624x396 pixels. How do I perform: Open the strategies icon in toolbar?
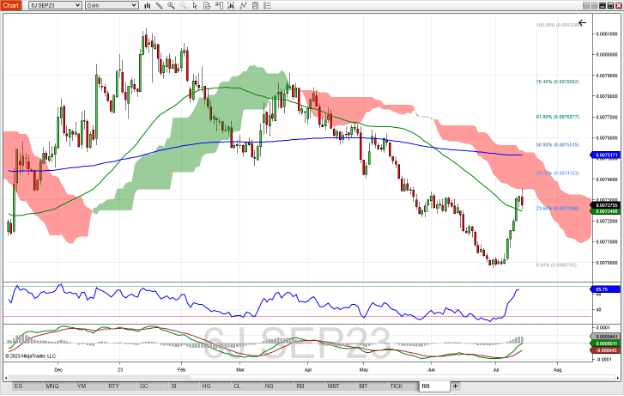[255, 6]
